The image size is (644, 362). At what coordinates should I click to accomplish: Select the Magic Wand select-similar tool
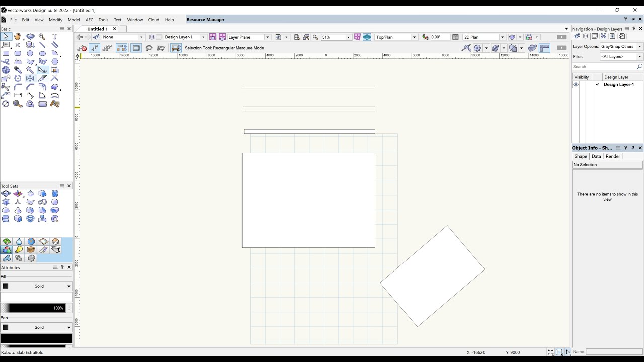30,70
